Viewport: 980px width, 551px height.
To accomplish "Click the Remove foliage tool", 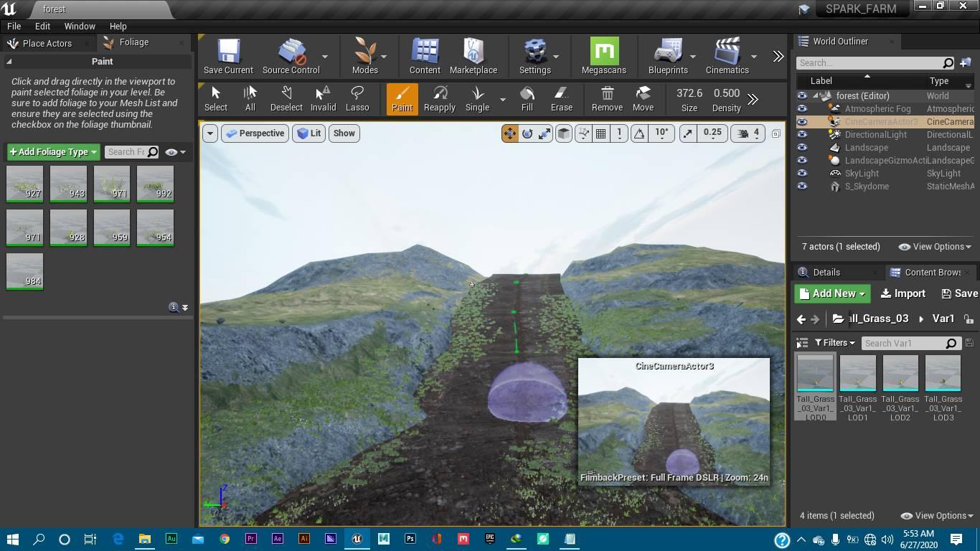I will point(607,99).
